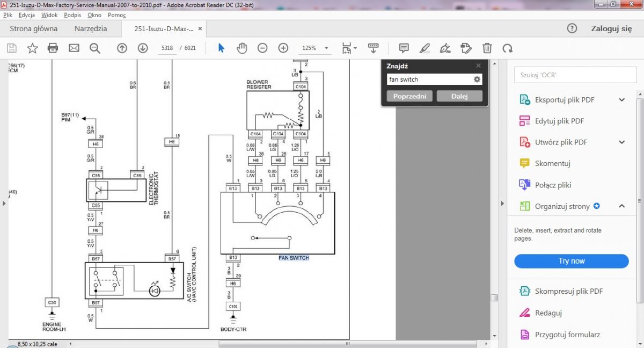
Task: Switch to Narzędzia tab
Action: [91, 29]
